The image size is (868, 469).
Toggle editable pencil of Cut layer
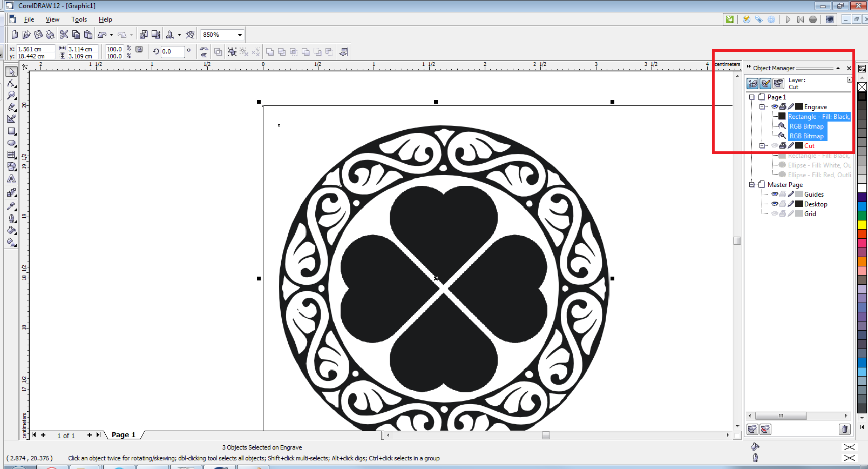(x=791, y=145)
